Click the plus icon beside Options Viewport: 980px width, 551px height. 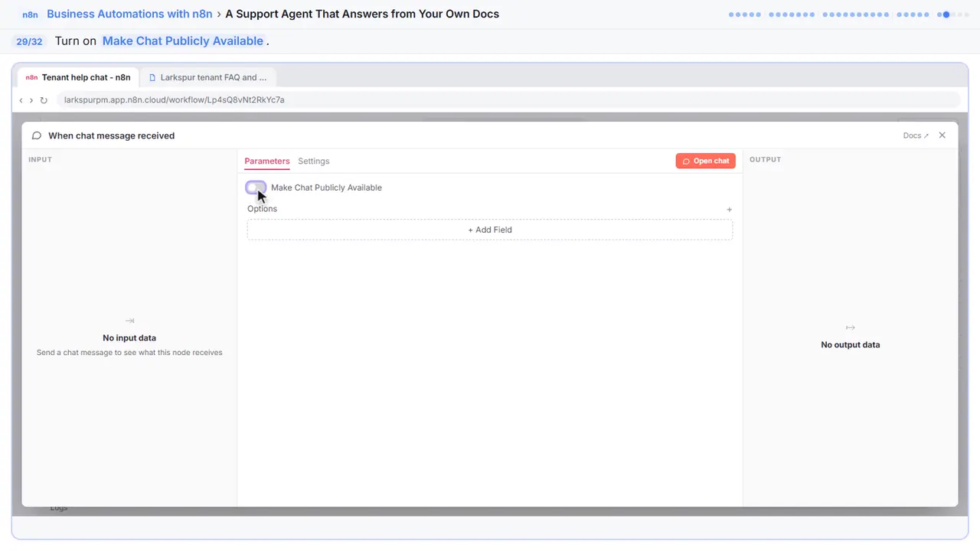pyautogui.click(x=730, y=209)
